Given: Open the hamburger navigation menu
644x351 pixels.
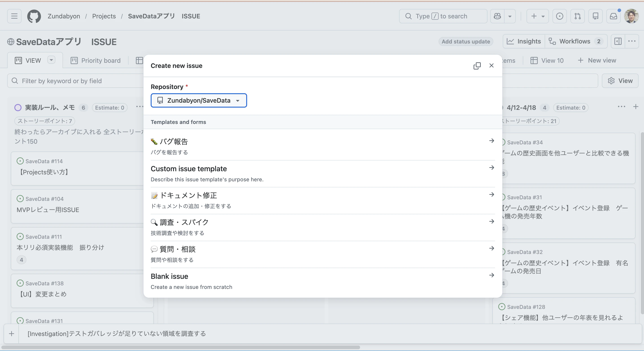Looking at the screenshot, I should click(x=14, y=16).
